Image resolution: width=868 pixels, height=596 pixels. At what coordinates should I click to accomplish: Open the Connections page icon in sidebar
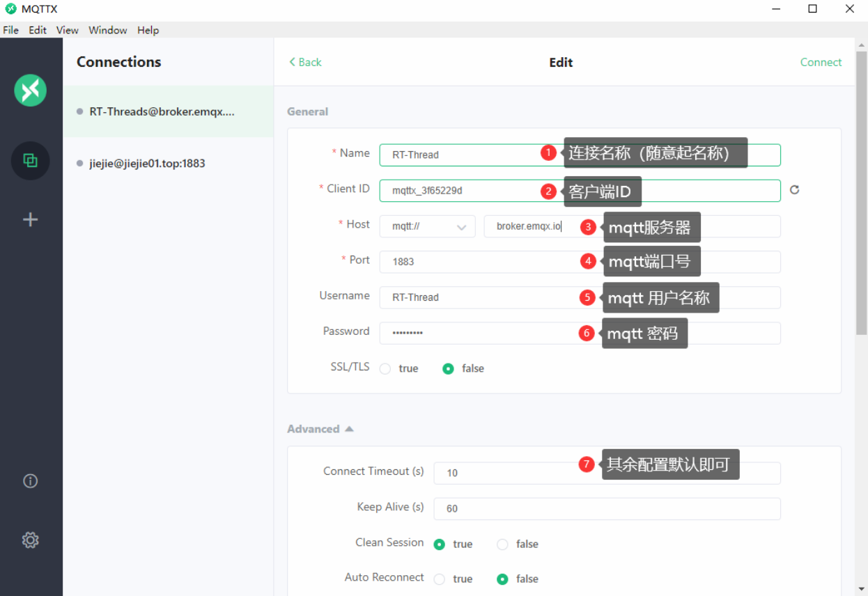30,161
